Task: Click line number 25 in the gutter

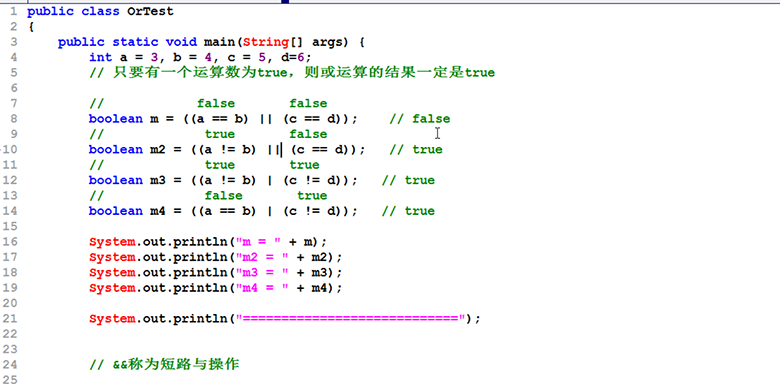Action: point(9,380)
